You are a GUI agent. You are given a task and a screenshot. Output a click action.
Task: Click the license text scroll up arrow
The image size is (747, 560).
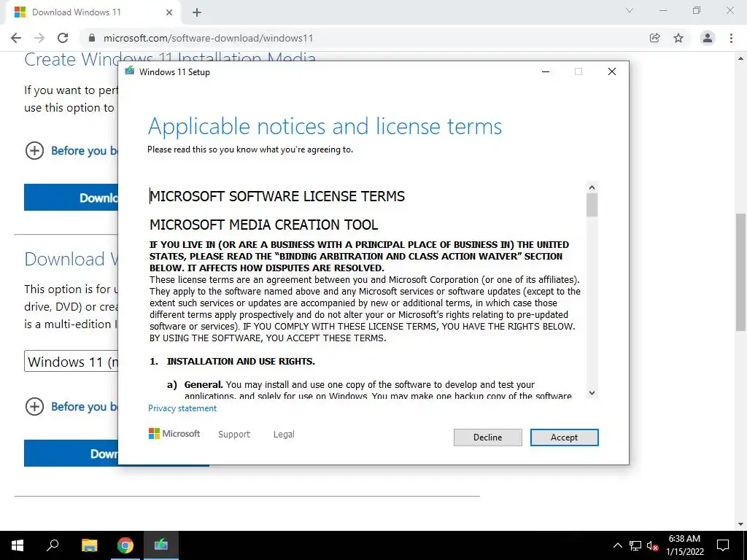(x=592, y=187)
